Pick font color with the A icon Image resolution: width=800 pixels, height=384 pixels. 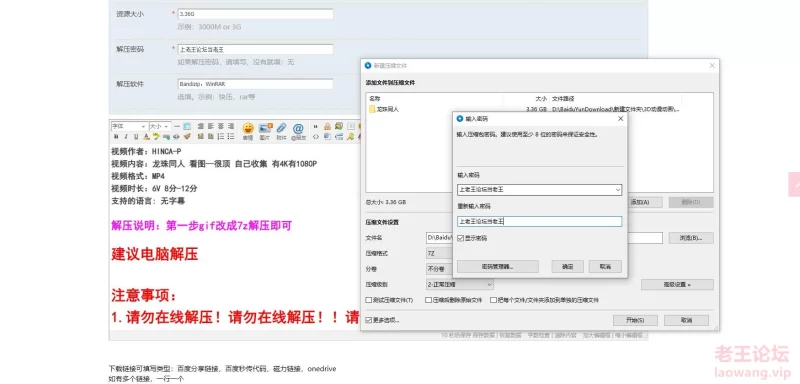point(146,137)
